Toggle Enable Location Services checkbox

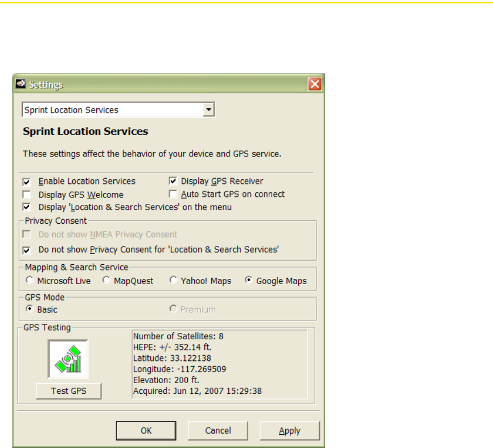click(27, 182)
